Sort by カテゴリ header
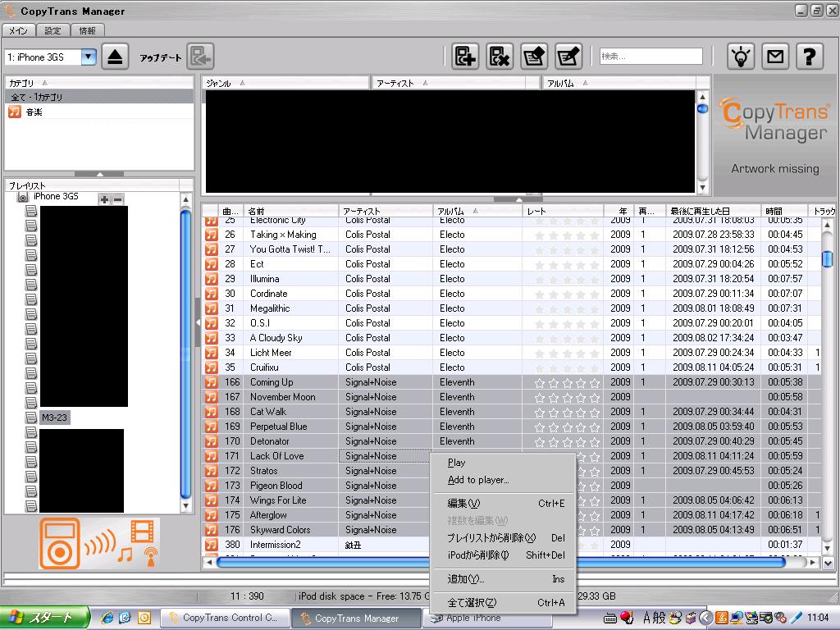 pos(99,83)
